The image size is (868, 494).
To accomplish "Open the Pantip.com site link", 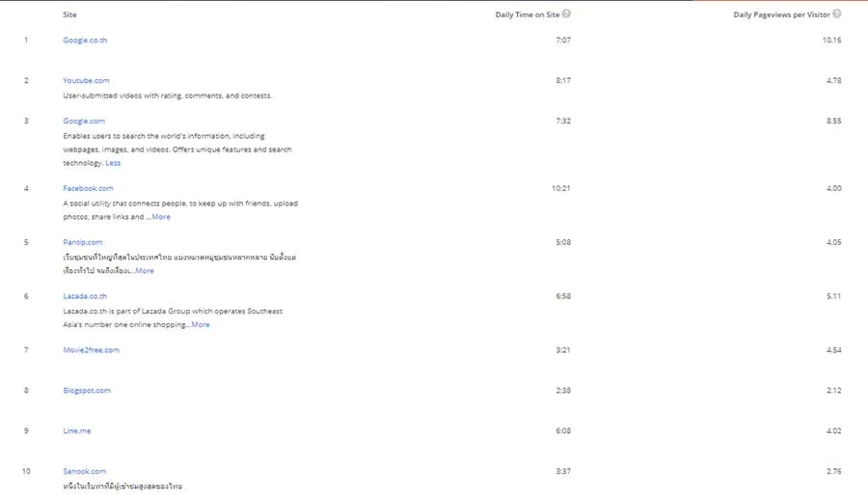I will (83, 242).
